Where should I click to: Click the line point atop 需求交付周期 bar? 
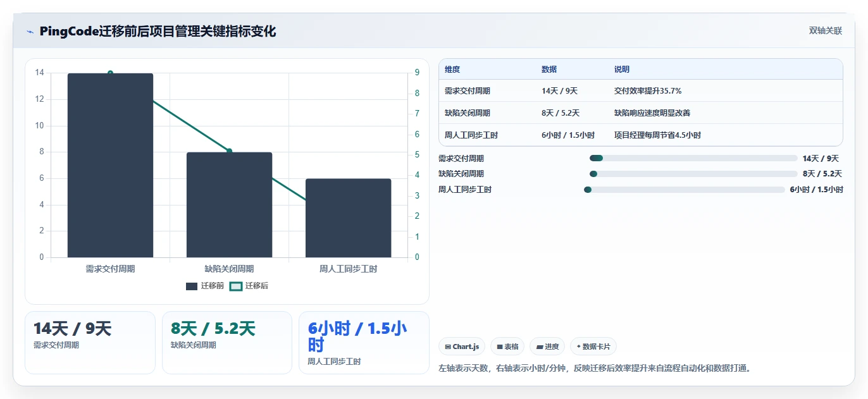110,73
